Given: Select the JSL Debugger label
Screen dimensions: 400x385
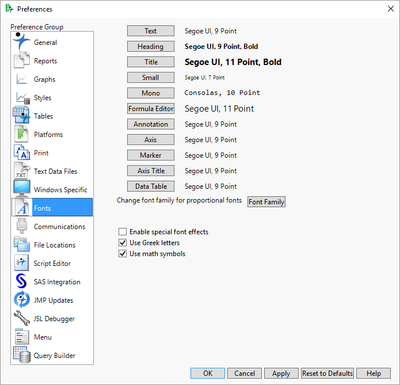Looking at the screenshot, I should pyautogui.click(x=54, y=319).
